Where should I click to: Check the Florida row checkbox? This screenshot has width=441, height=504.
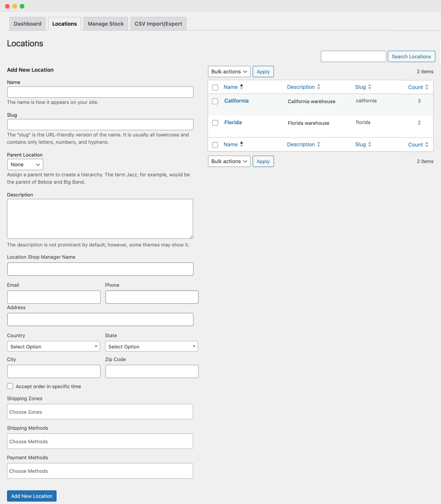click(215, 123)
